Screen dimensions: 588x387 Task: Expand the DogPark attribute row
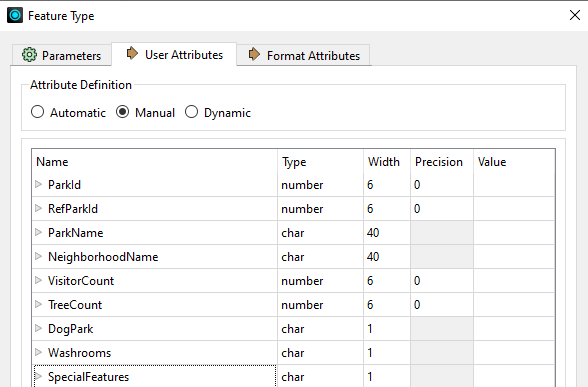coord(38,328)
